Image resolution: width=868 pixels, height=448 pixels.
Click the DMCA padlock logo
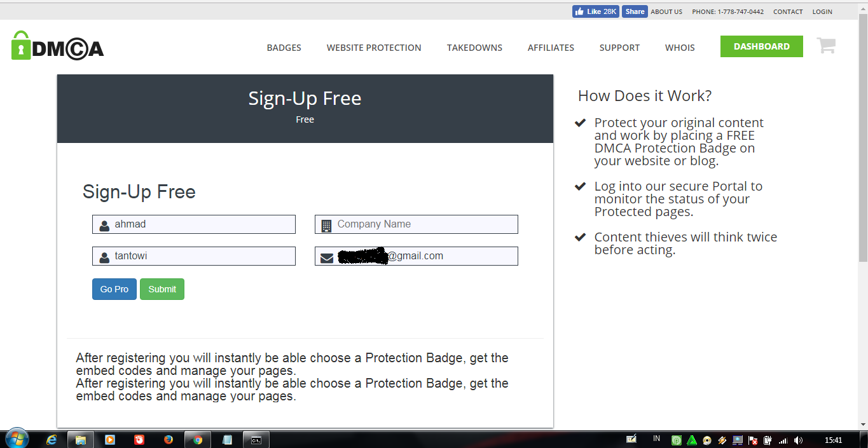click(57, 46)
